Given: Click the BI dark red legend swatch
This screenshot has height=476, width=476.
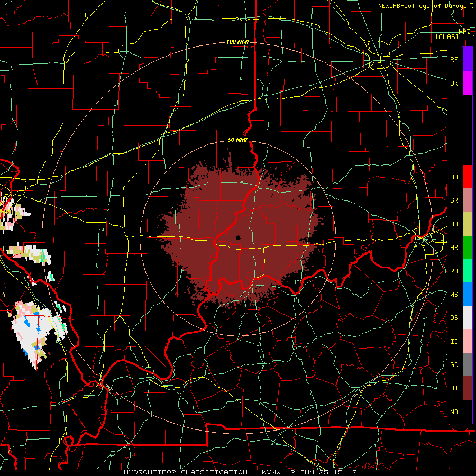Looking at the screenshot, I should 467,388.
